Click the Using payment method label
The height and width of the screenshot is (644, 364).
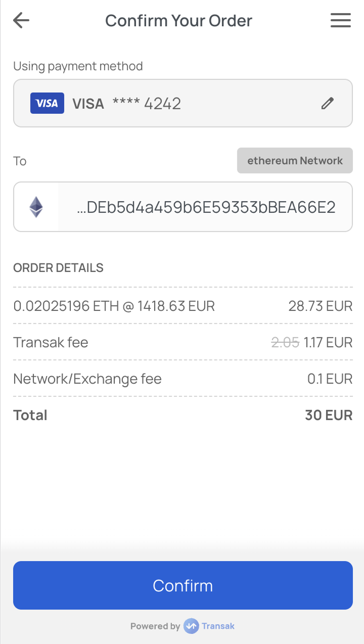click(78, 66)
